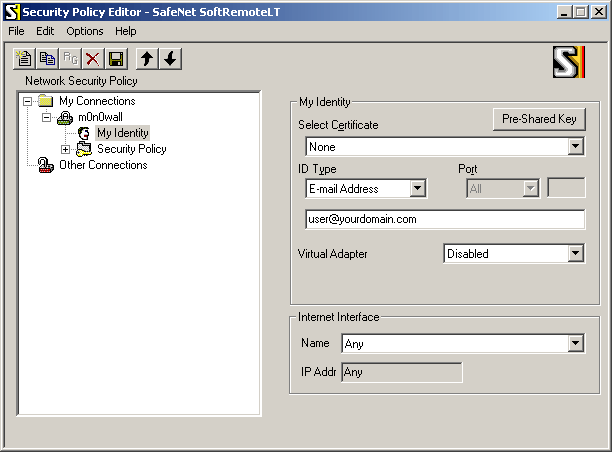This screenshot has width=612, height=452.
Task: Click the SafeNet logo at top right
Action: point(569,62)
